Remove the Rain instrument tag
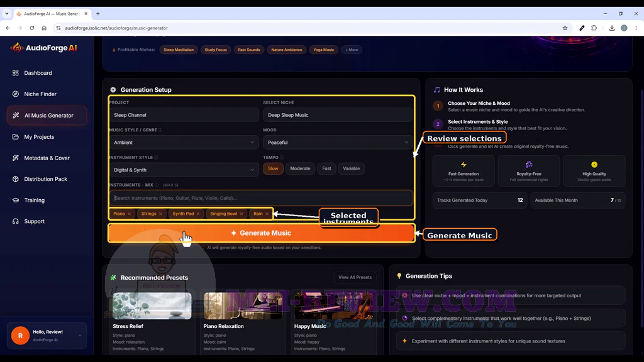The image size is (644, 362). pyautogui.click(x=267, y=214)
